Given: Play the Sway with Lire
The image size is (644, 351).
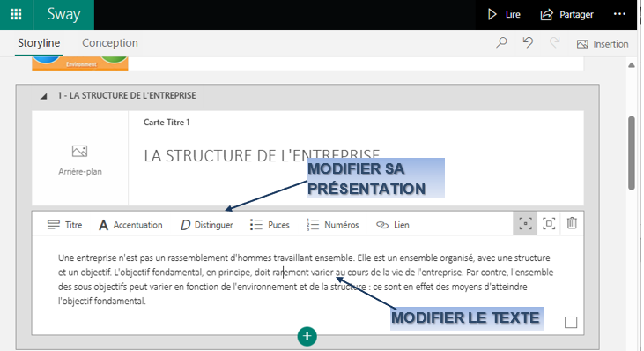Looking at the screenshot, I should (504, 14).
